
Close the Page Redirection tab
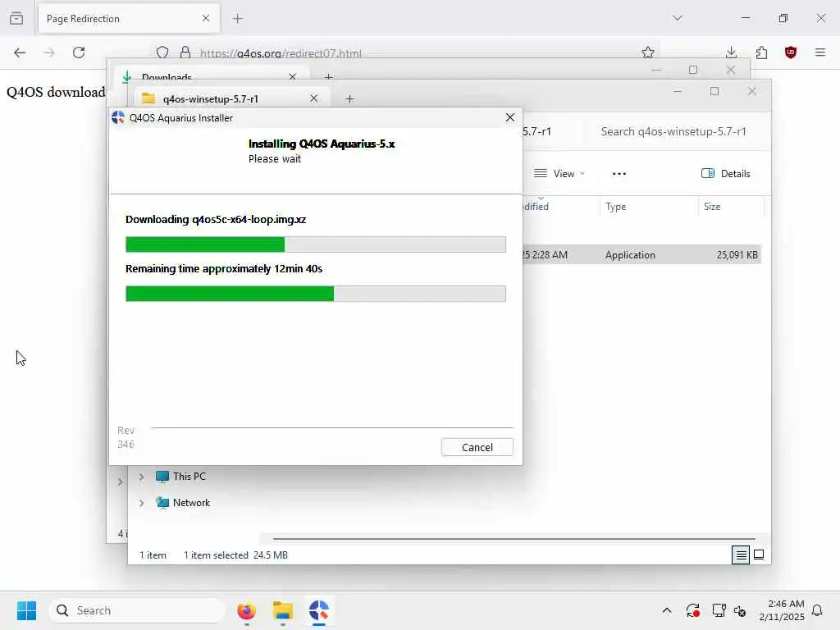[x=206, y=18]
